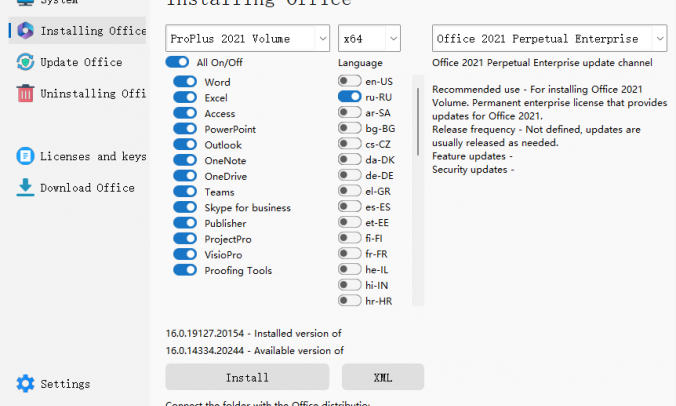676x406 pixels.
Task: Open the x64 architecture dropdown
Action: coord(369,38)
